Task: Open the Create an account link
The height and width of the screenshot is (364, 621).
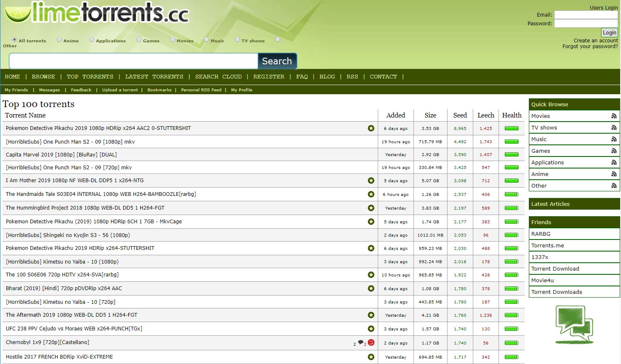Action: pos(596,40)
